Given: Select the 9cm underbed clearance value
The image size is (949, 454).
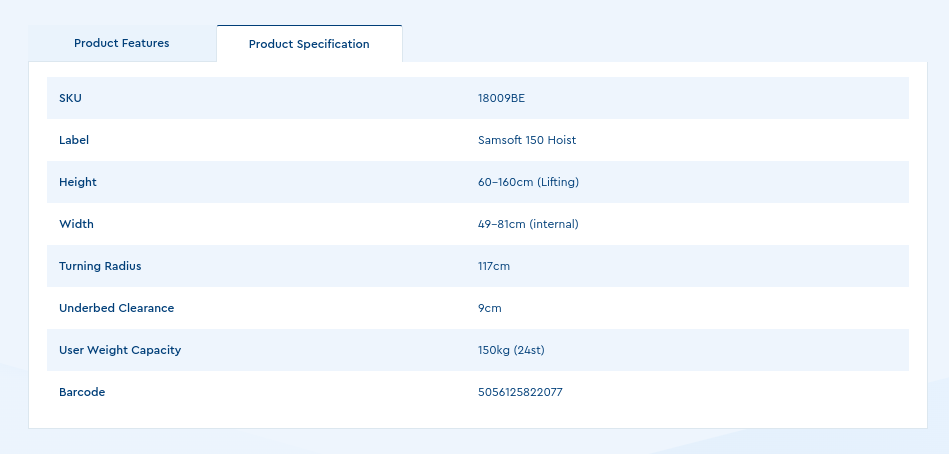Looking at the screenshot, I should 490,308.
